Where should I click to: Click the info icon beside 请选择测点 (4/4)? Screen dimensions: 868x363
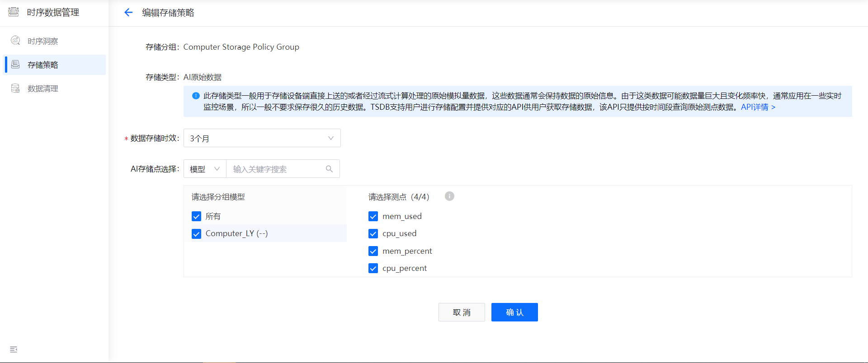pyautogui.click(x=449, y=196)
